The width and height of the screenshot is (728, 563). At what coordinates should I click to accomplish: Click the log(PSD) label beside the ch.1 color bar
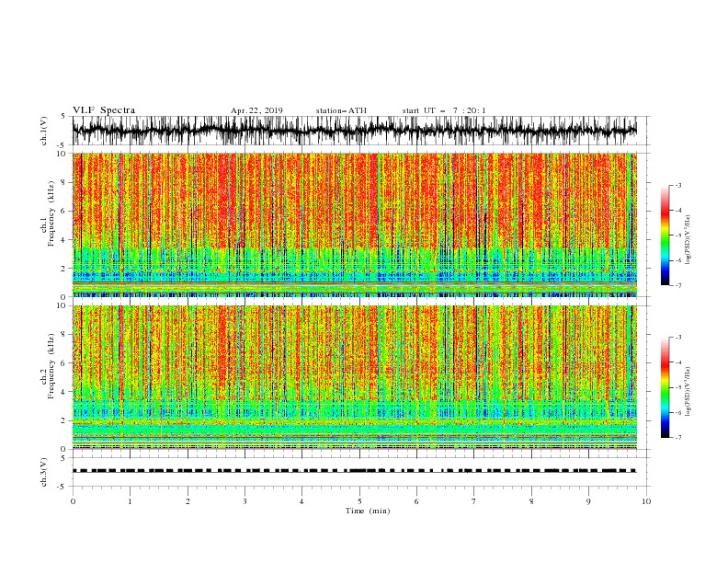tap(688, 240)
